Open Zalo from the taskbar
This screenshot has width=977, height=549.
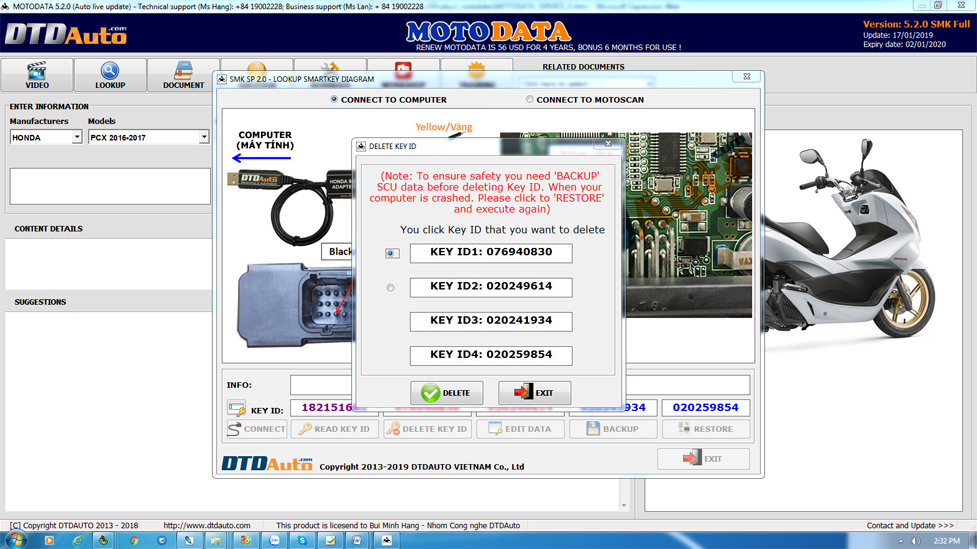point(274,540)
